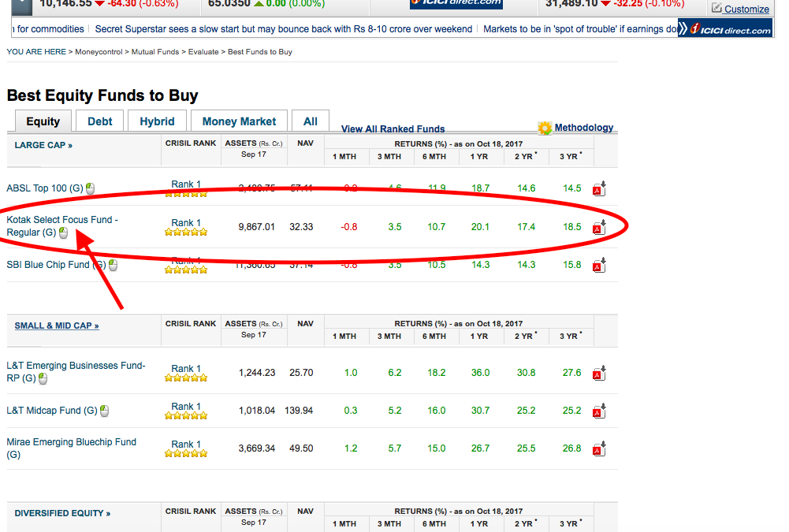Click the mouse icon beside L&T Midcap Fund (G)
The height and width of the screenshot is (532, 789).
[104, 411]
